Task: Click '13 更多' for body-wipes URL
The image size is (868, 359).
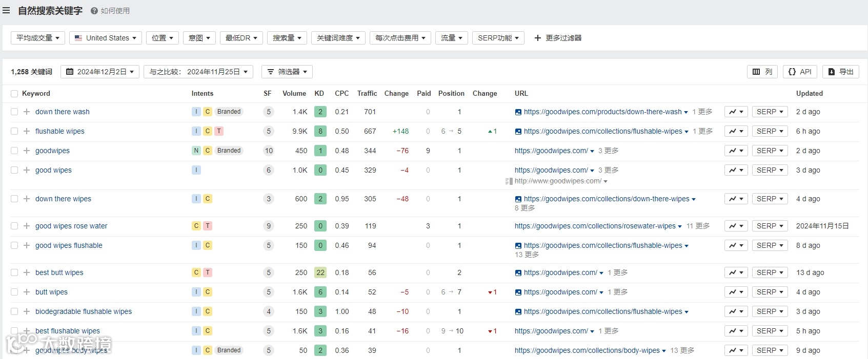Action: (682, 350)
